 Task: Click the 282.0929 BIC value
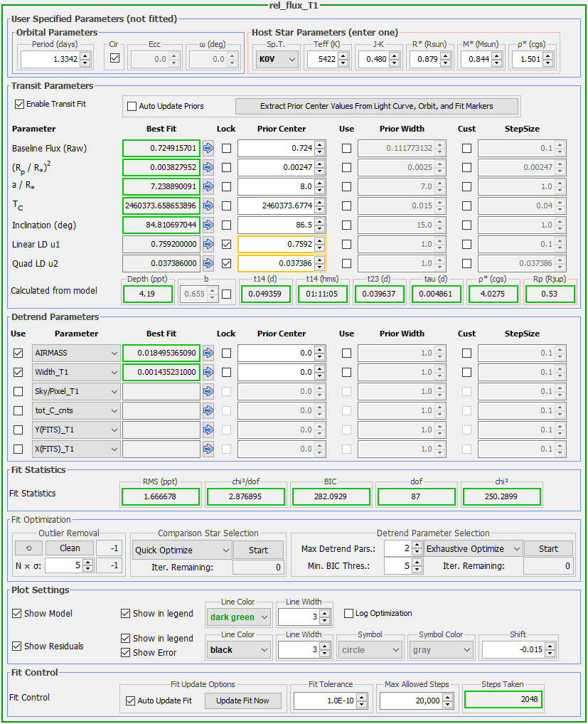(331, 497)
